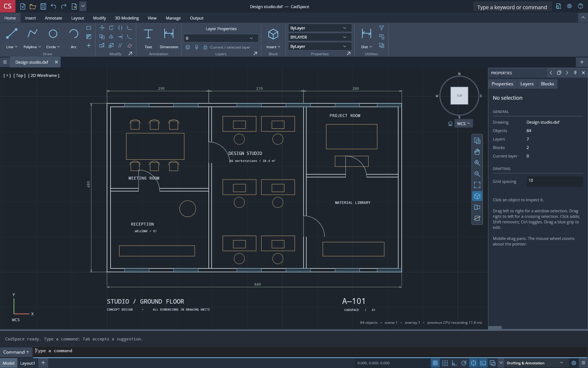Screen dimensions: 588x368
Task: Select the Circle tool icon
Action: point(53,34)
